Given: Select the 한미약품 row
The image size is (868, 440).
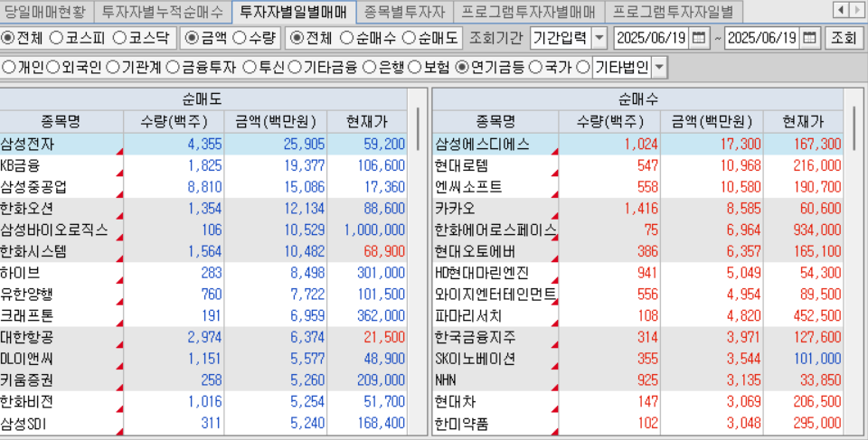Looking at the screenshot, I should 638,424.
